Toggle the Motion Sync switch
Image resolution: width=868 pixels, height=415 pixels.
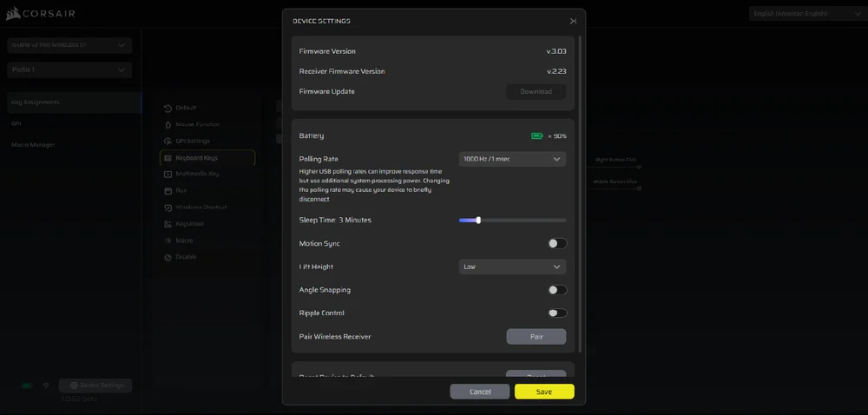(x=557, y=243)
